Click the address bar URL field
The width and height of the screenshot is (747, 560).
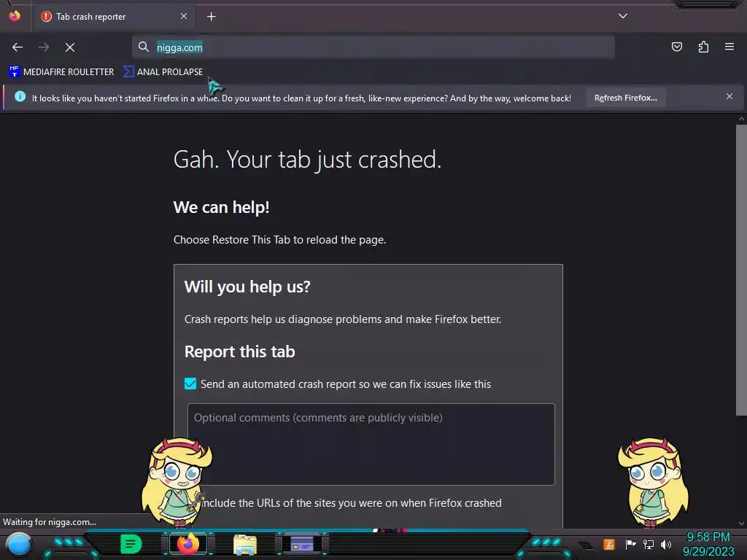coord(373,47)
